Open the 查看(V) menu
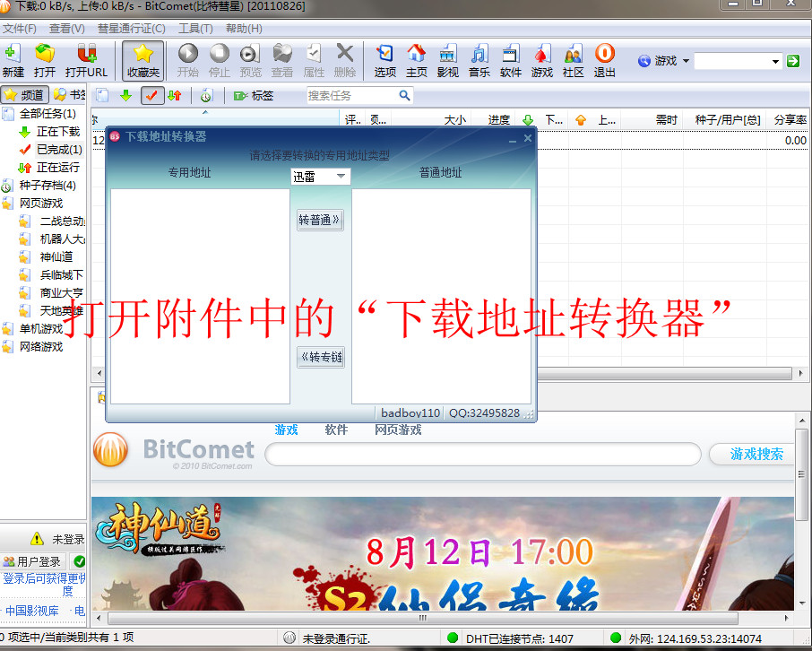812x651 pixels. click(67, 29)
